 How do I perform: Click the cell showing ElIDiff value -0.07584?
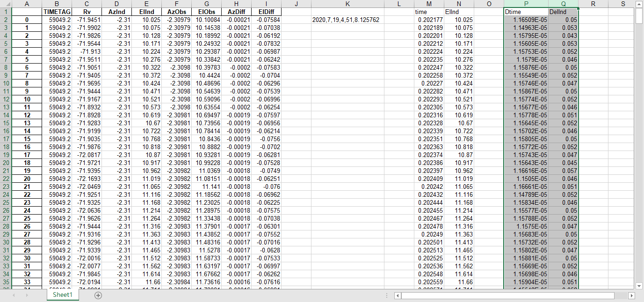[x=266, y=20]
